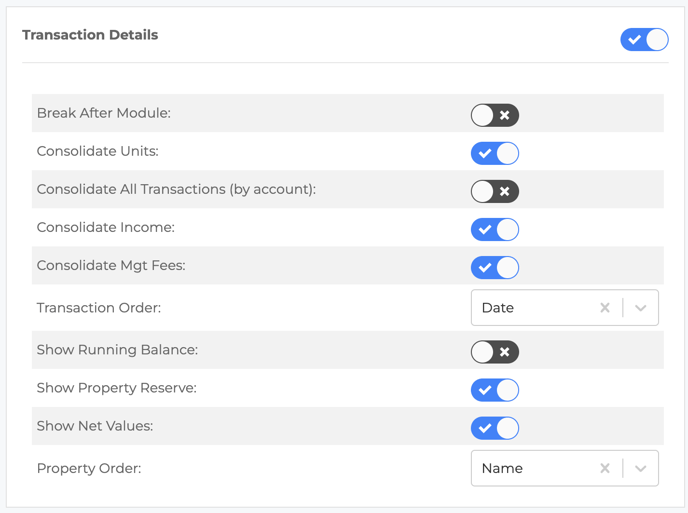
Task: Clear the Transaction Order selection with X
Action: pos(605,308)
